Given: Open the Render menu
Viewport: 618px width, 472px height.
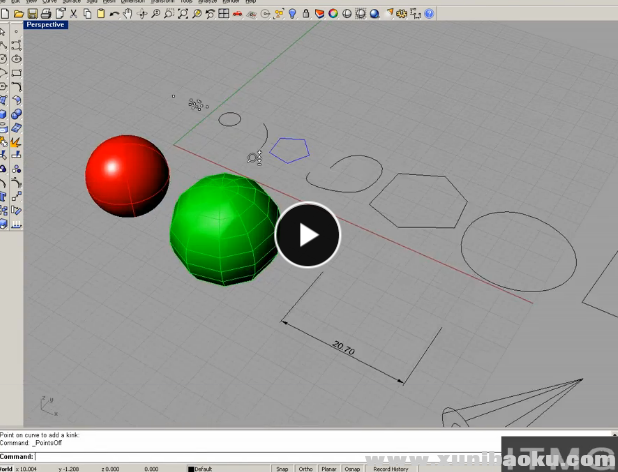Looking at the screenshot, I should 230,2.
